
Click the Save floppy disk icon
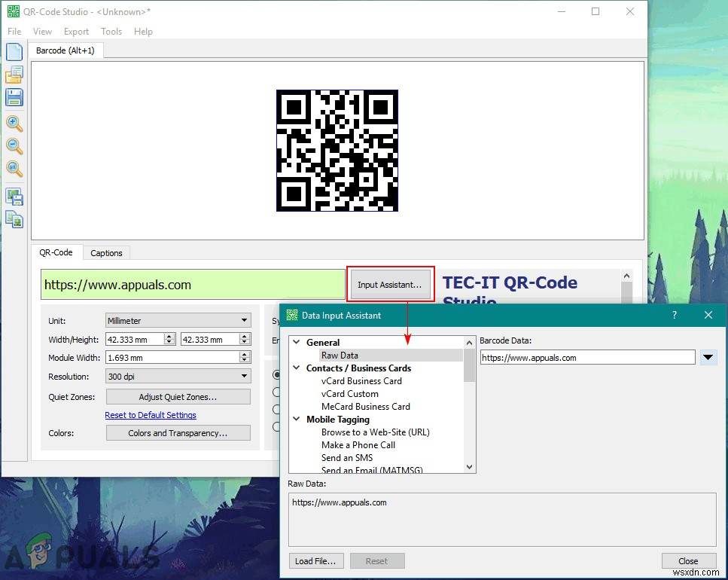point(14,97)
